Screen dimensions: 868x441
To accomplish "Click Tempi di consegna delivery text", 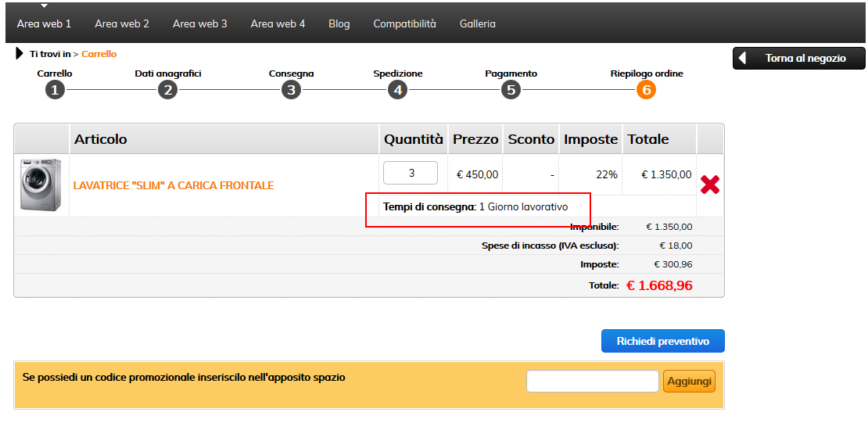I will pos(475,207).
